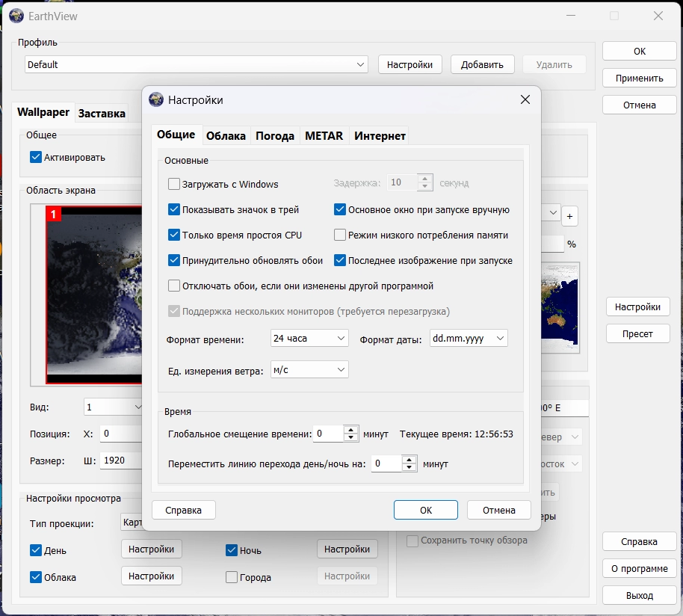Screen dimensions: 683x616
Task: Switch to Облака tab in Настройки
Action: 226,136
